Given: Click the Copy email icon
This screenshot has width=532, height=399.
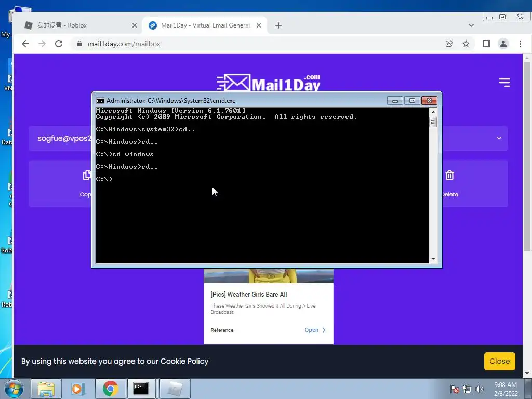Looking at the screenshot, I should click(87, 175).
